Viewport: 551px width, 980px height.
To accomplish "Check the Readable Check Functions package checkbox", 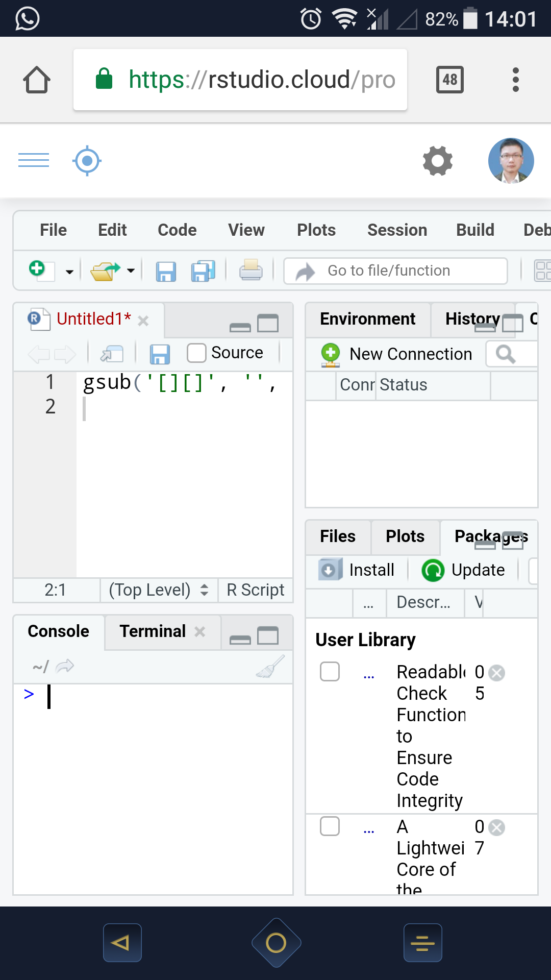I will point(330,672).
